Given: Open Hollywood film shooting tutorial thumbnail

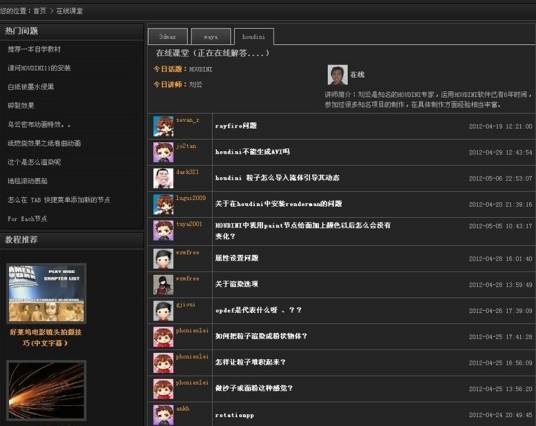Looking at the screenshot, I should click(x=46, y=293).
